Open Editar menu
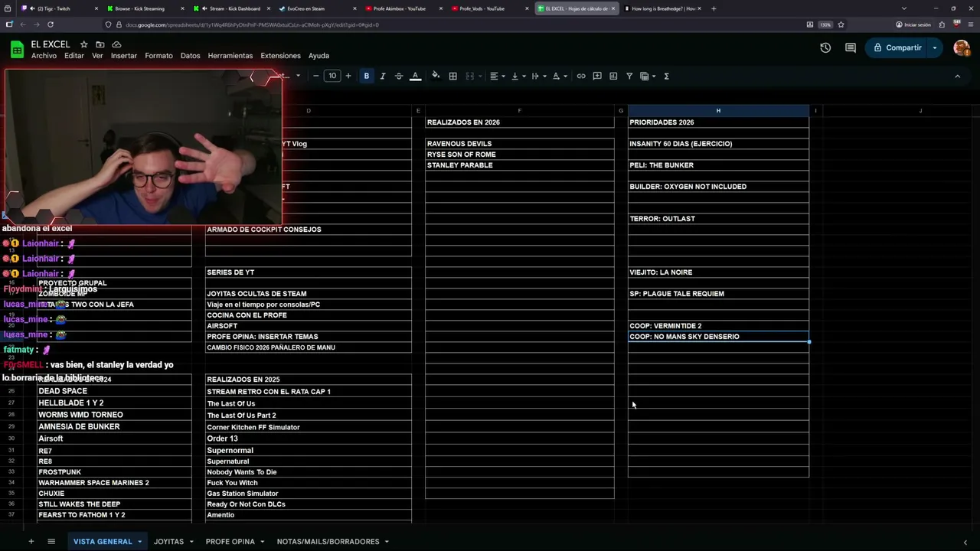 [74, 56]
